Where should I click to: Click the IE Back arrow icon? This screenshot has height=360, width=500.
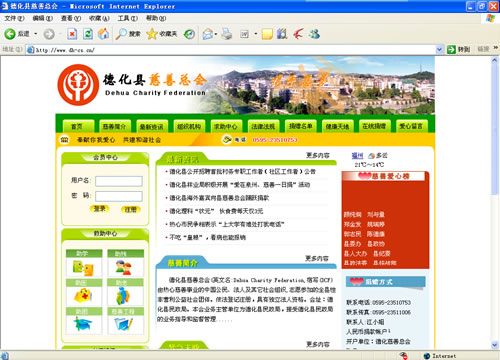pos(10,34)
